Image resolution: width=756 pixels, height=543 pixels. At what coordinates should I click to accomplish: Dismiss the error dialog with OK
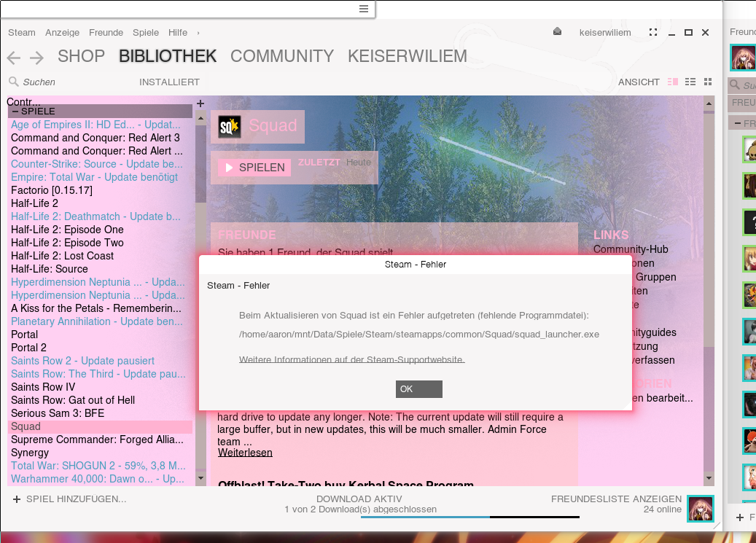pos(419,389)
